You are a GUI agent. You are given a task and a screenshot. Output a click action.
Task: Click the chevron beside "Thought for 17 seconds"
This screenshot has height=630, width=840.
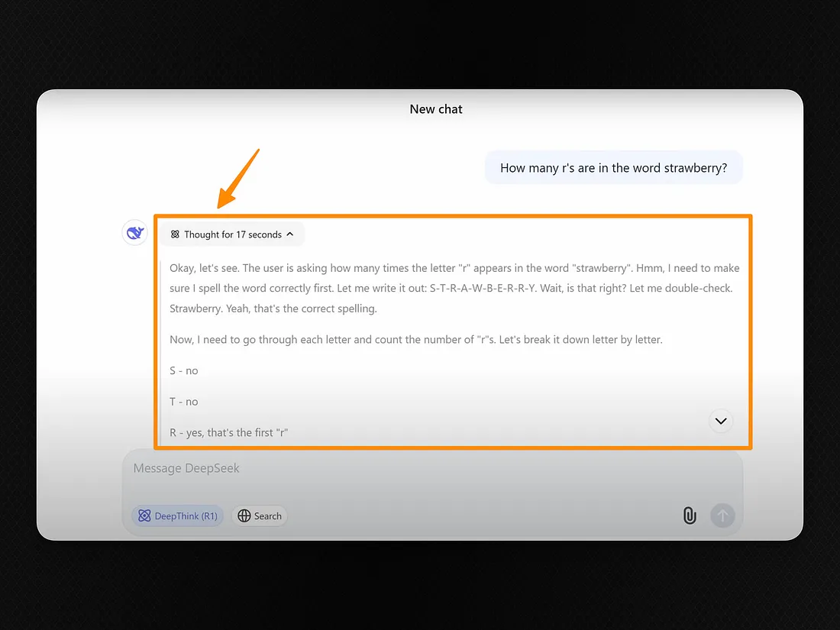pos(290,234)
